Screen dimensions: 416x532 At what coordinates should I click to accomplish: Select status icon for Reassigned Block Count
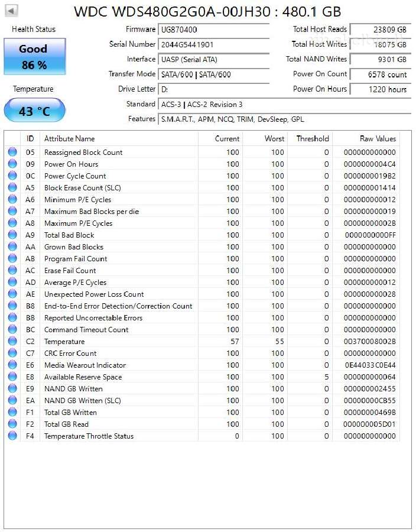pos(12,152)
